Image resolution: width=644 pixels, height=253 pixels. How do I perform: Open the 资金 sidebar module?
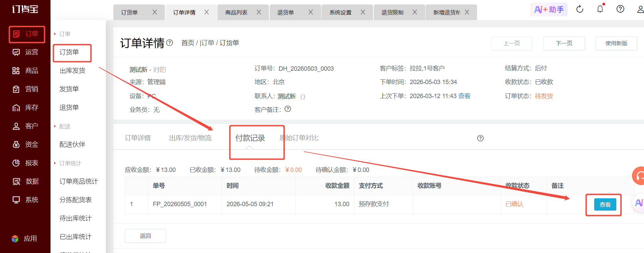[x=25, y=145]
